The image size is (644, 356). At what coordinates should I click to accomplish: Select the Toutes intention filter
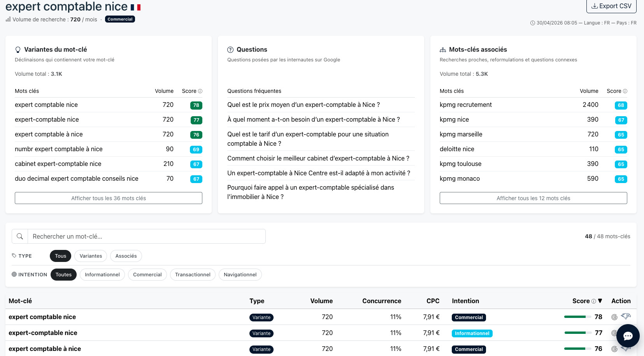click(63, 274)
